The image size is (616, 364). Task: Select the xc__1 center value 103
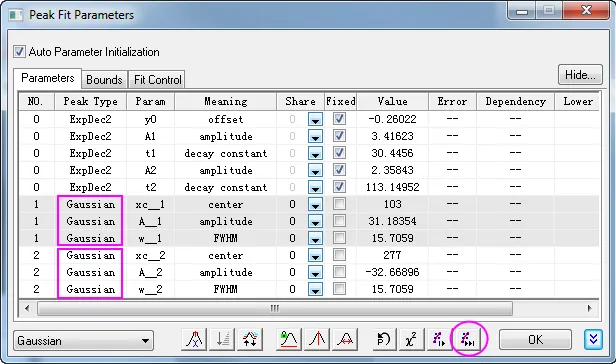[392, 204]
